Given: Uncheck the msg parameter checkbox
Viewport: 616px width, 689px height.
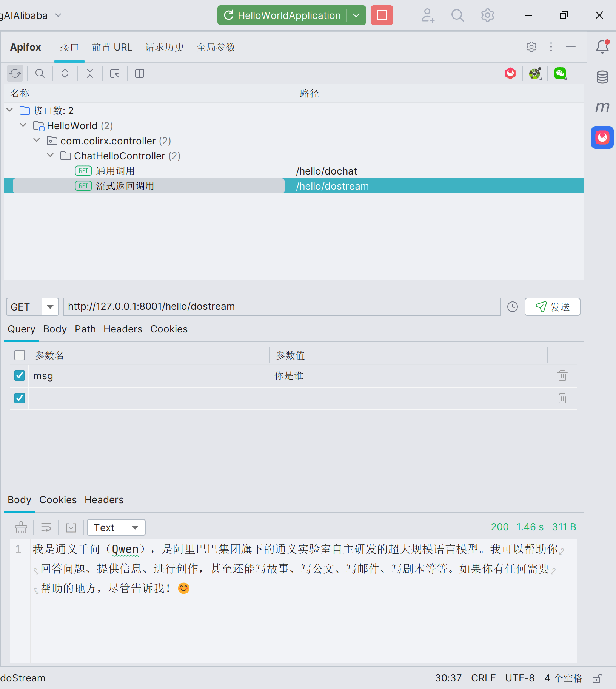Looking at the screenshot, I should [x=20, y=376].
